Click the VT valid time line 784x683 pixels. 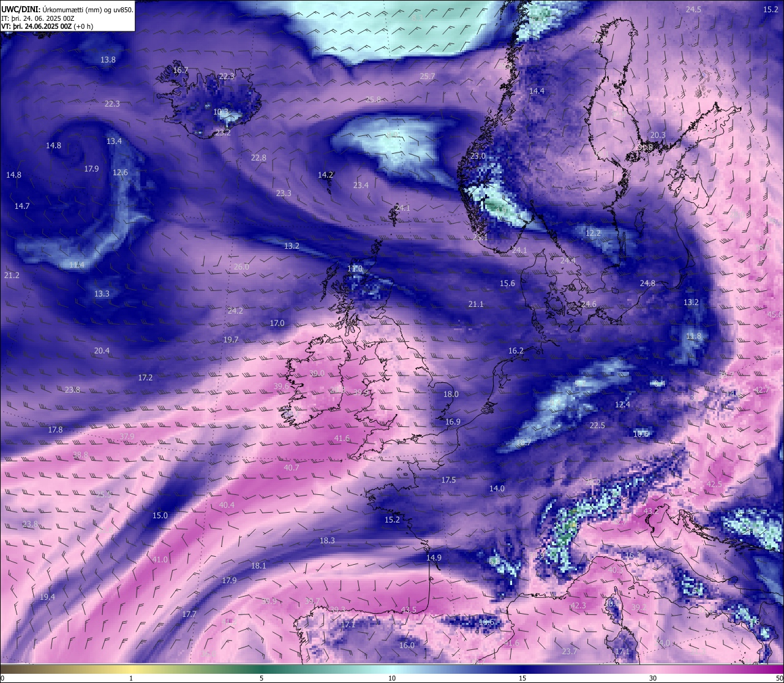coord(47,26)
